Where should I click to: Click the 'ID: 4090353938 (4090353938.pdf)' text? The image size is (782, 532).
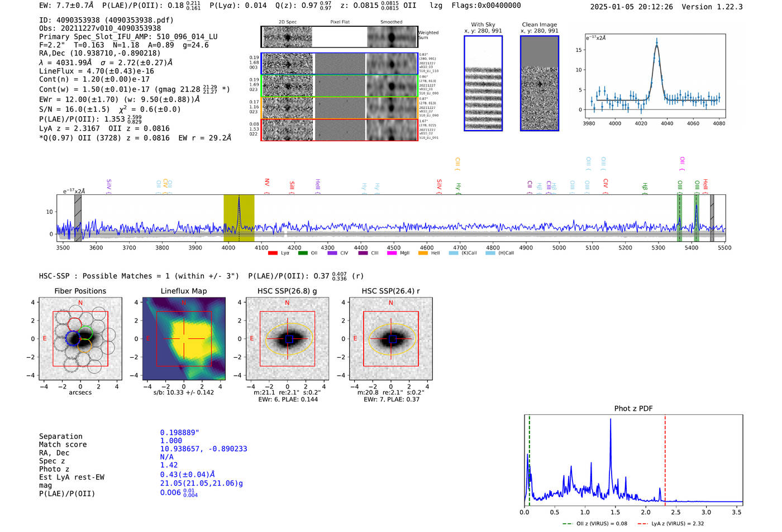pyautogui.click(x=106, y=20)
